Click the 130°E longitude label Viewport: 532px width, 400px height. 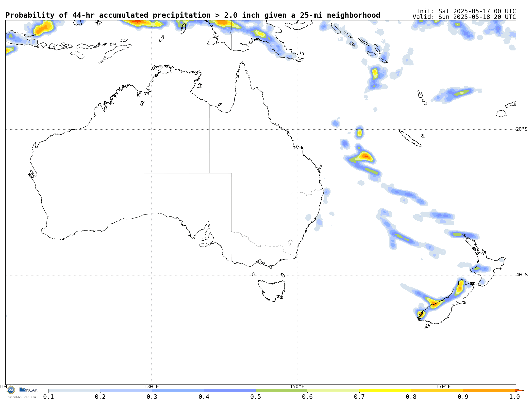coord(151,386)
